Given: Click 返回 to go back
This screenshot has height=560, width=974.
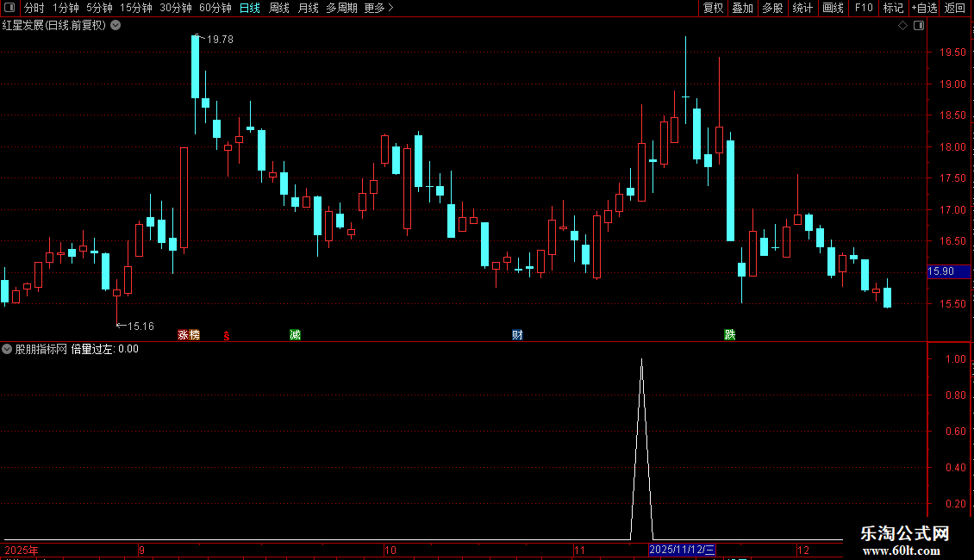Looking at the screenshot, I should click(955, 8).
